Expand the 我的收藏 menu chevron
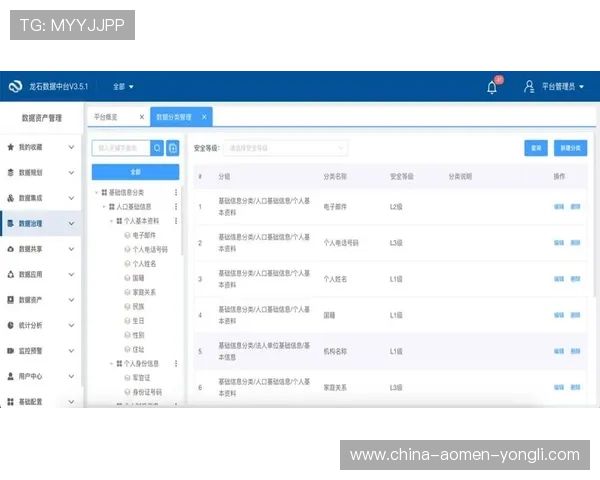Viewport: 600px width, 480px height. click(71, 147)
